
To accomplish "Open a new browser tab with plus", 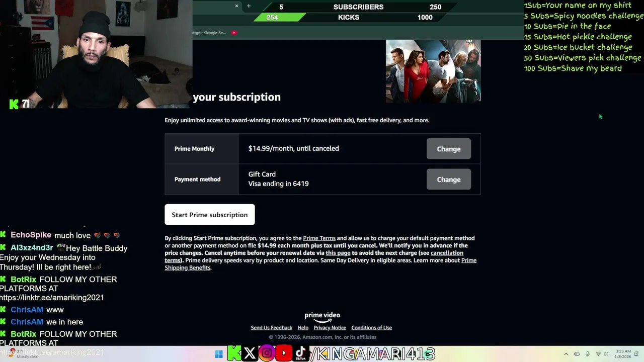I will click(x=249, y=6).
